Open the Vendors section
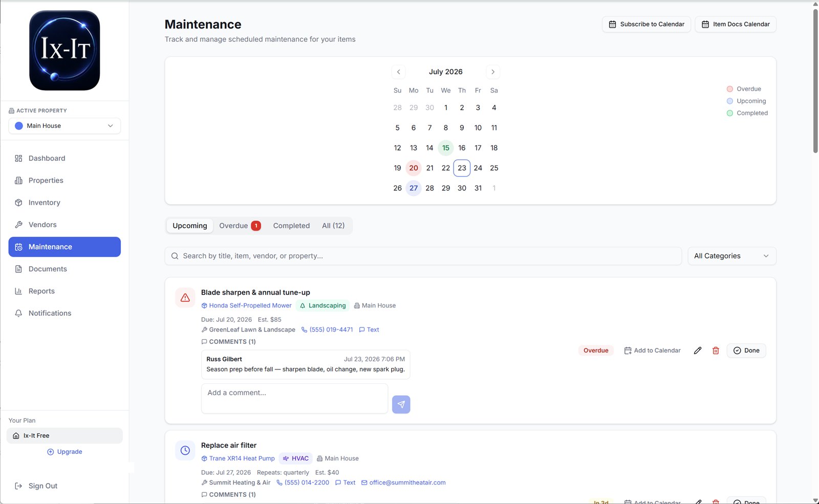The width and height of the screenshot is (819, 504). [x=64, y=225]
